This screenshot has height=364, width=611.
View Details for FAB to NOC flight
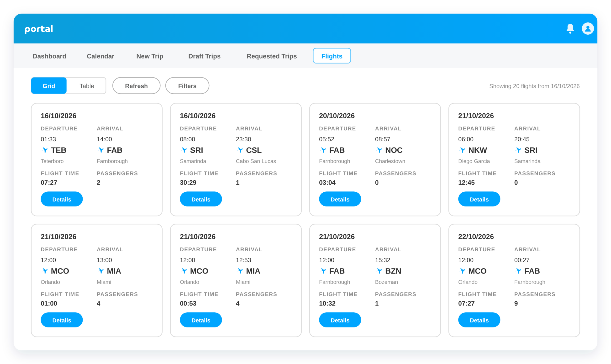click(x=340, y=199)
